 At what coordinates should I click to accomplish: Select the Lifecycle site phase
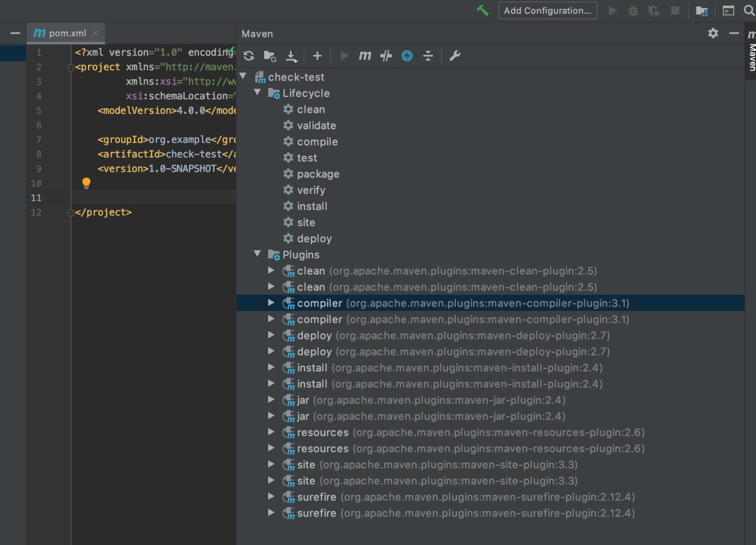tap(306, 222)
